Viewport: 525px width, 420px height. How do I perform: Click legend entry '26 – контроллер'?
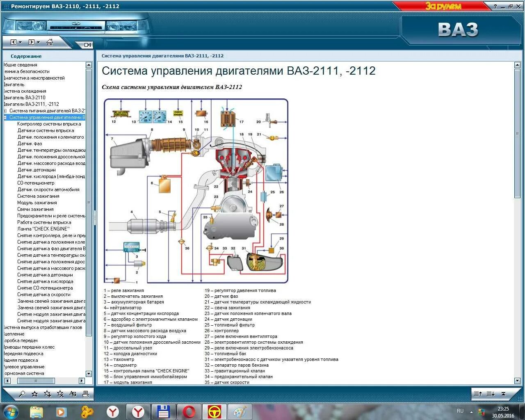click(221, 331)
